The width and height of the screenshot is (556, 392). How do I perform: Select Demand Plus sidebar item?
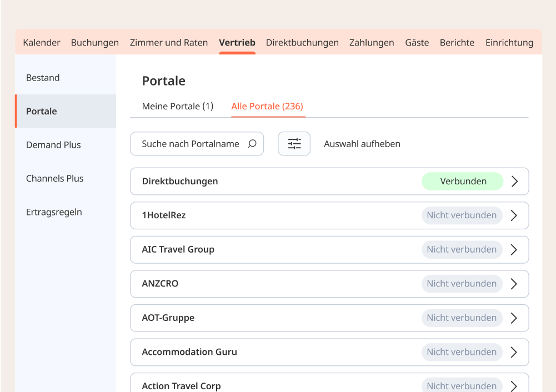53,145
